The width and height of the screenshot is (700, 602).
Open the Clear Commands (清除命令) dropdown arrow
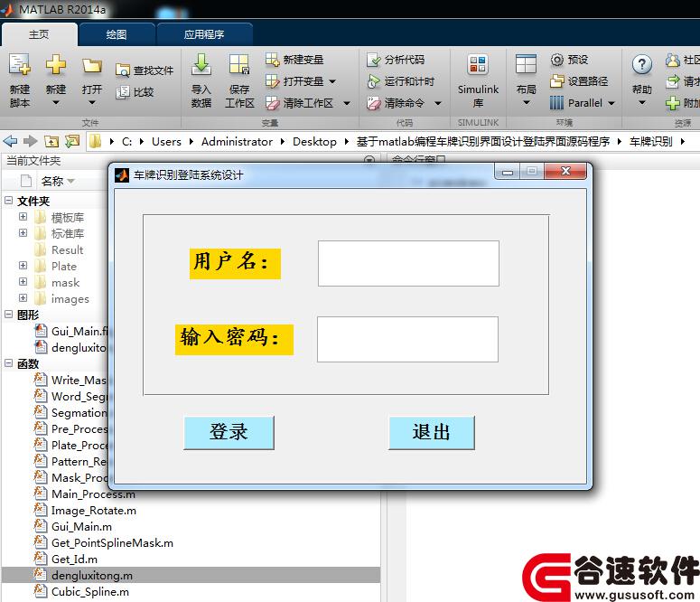click(438, 104)
